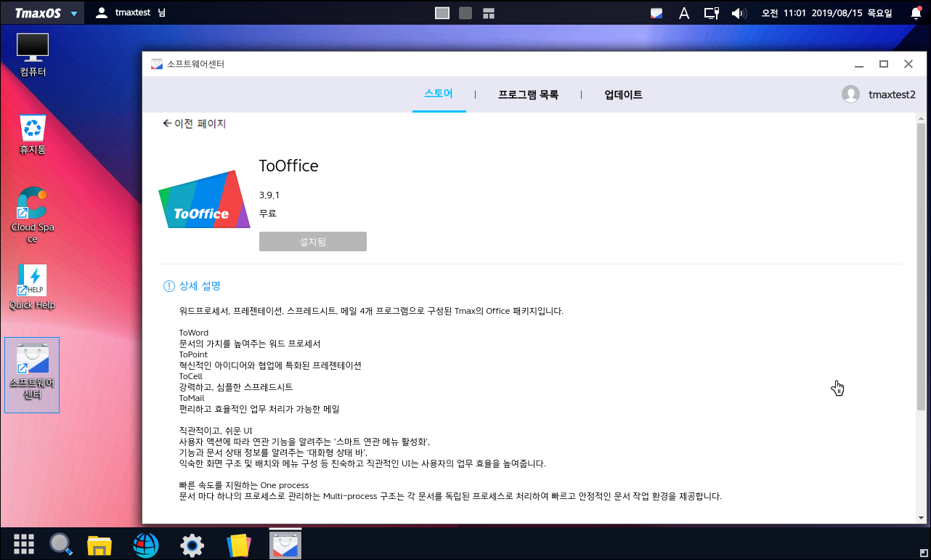Image resolution: width=931 pixels, height=560 pixels.
Task: Switch to the 업데이트 tab
Action: pyautogui.click(x=623, y=94)
